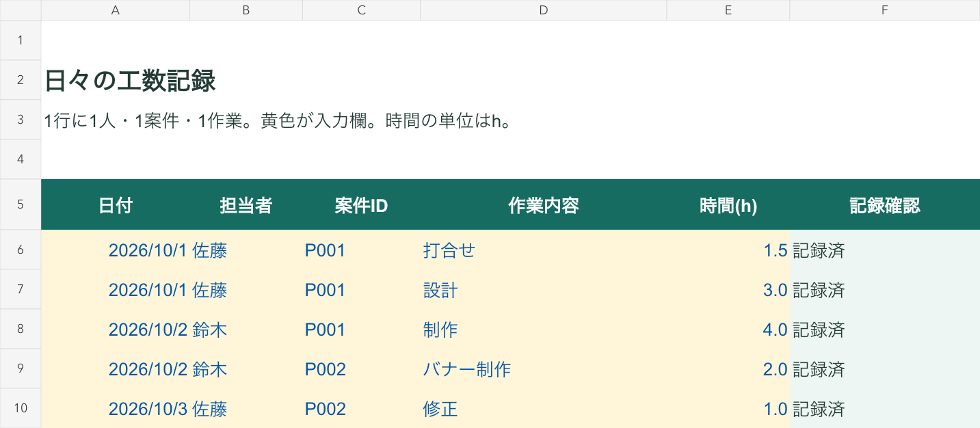The width and height of the screenshot is (980, 428).
Task: Click 佐藤 in row 7
Action: pyautogui.click(x=246, y=289)
